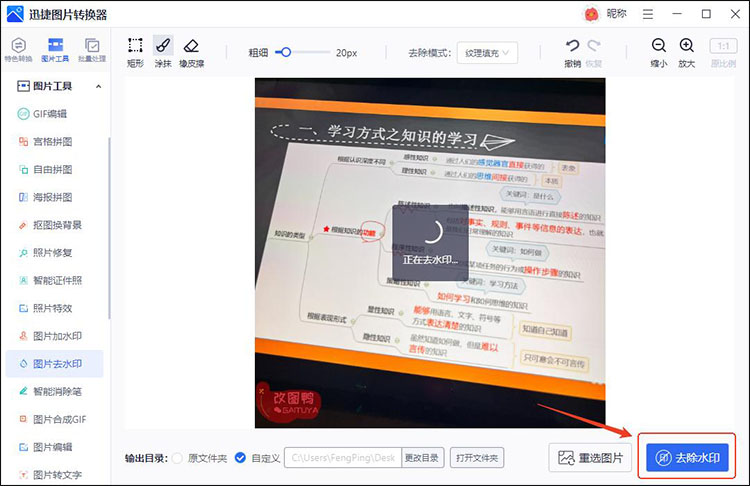The image size is (750, 486).
Task: Click the output directory path field
Action: [343, 458]
